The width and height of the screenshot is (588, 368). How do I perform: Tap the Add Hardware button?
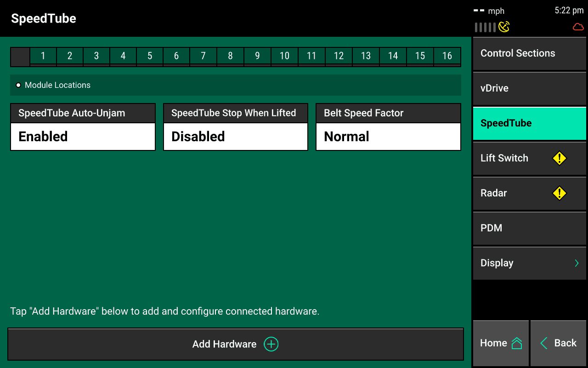[236, 344]
